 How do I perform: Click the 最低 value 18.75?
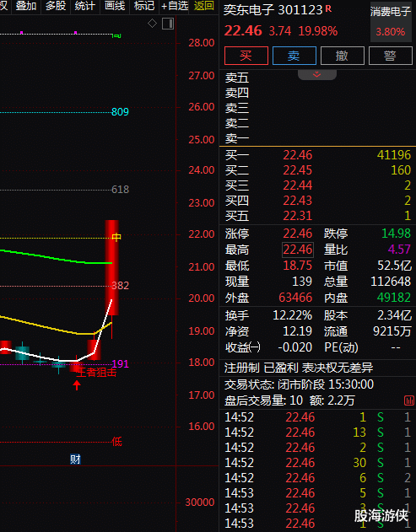[x=298, y=266]
